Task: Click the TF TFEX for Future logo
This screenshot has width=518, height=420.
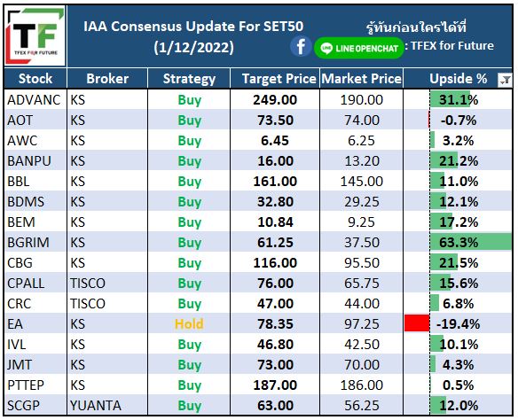Action: click(35, 36)
